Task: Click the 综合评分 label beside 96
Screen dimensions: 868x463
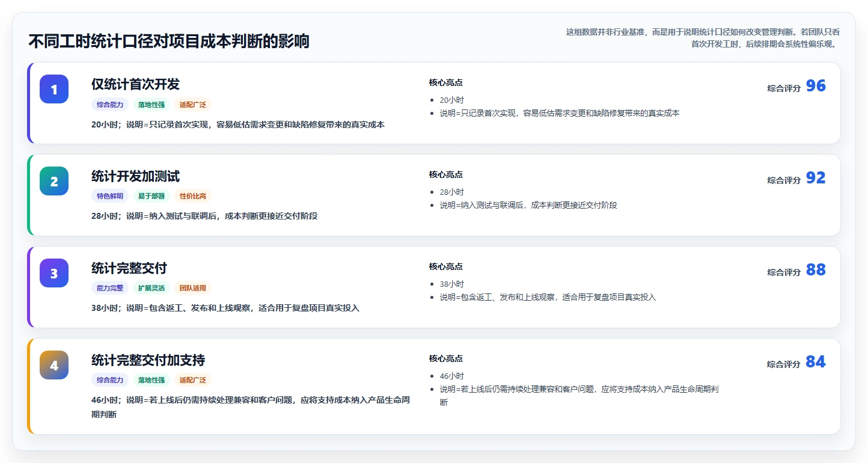Action: click(x=784, y=88)
